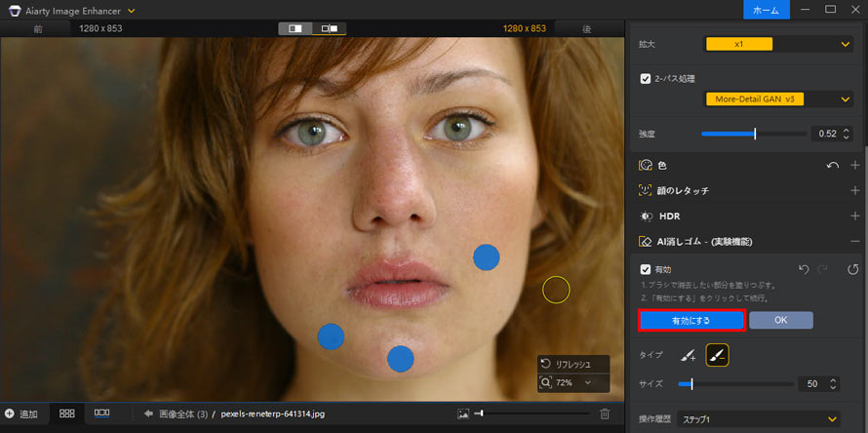Viewport: 868px width, 433px height.
Task: Redo the eraser stroke
Action: (x=822, y=269)
